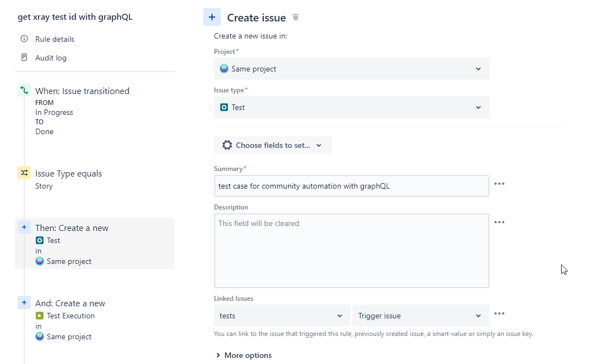Click the blue plus icon next to Create issue
Image resolution: width=593 pixels, height=364 pixels.
212,18
